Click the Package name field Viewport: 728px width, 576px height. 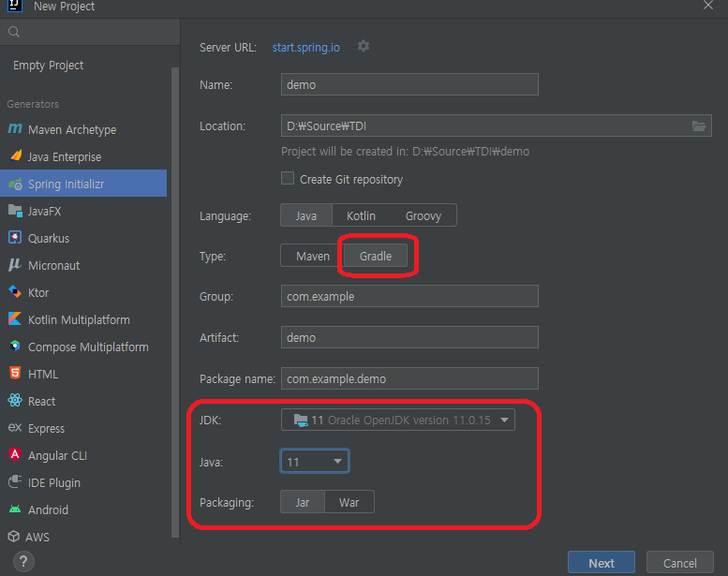(x=409, y=378)
